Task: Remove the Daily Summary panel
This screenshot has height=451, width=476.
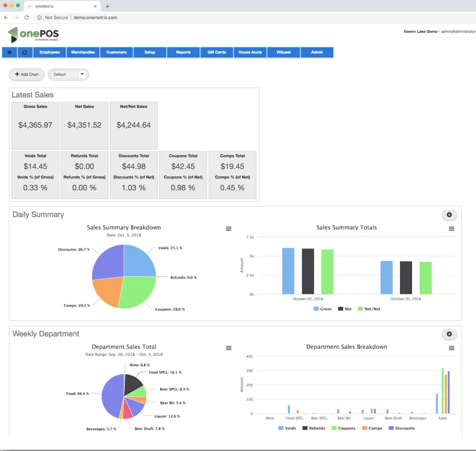Action: pos(450,215)
